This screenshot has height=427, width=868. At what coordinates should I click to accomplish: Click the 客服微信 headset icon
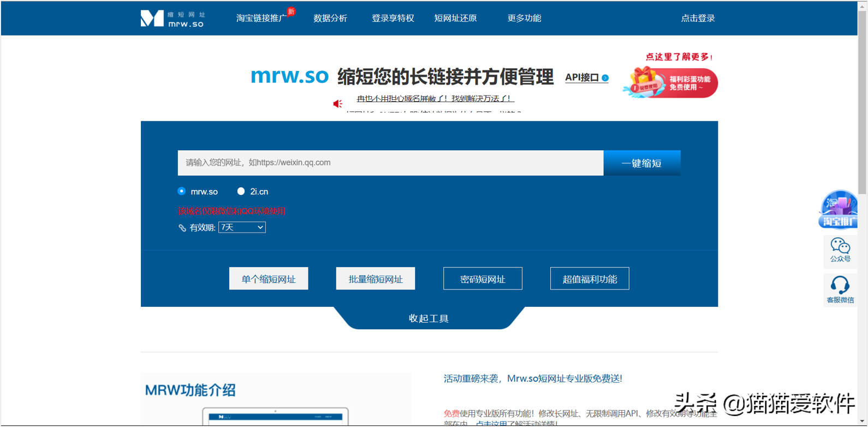tap(840, 290)
